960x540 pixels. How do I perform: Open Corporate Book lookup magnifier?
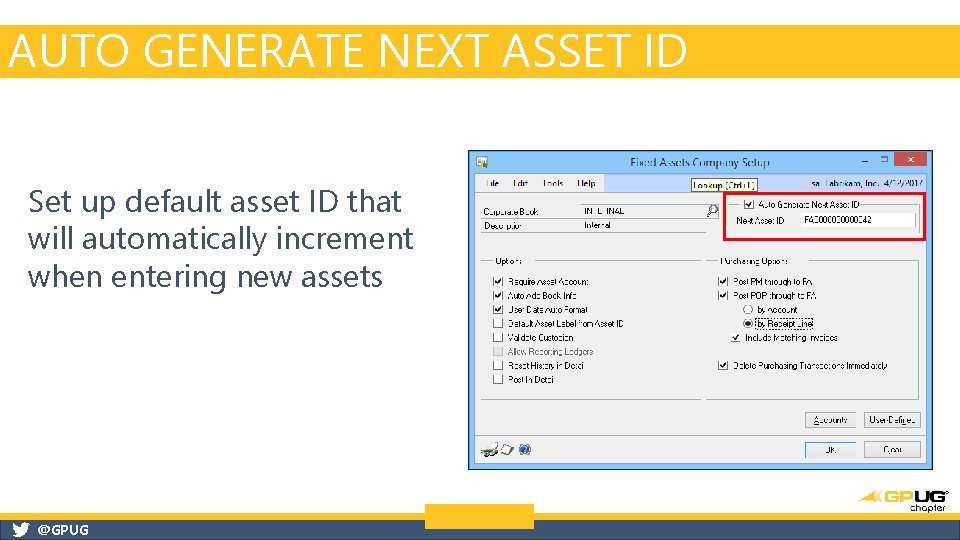pyautogui.click(x=712, y=211)
